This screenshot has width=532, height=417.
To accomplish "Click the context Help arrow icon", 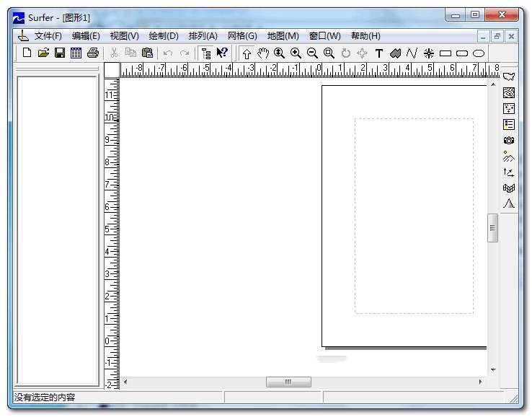I will click(x=222, y=53).
